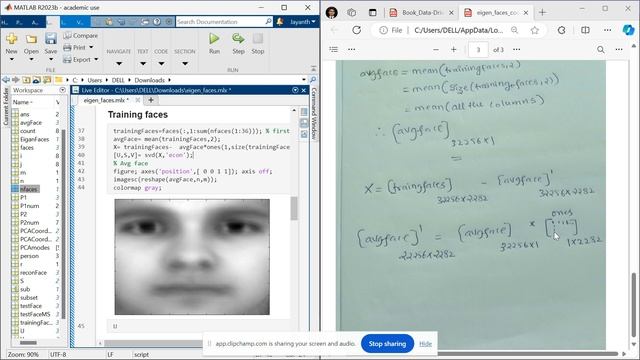The width and height of the screenshot is (640, 360).
Task: Open the dropdown under New
Action: 11,60
